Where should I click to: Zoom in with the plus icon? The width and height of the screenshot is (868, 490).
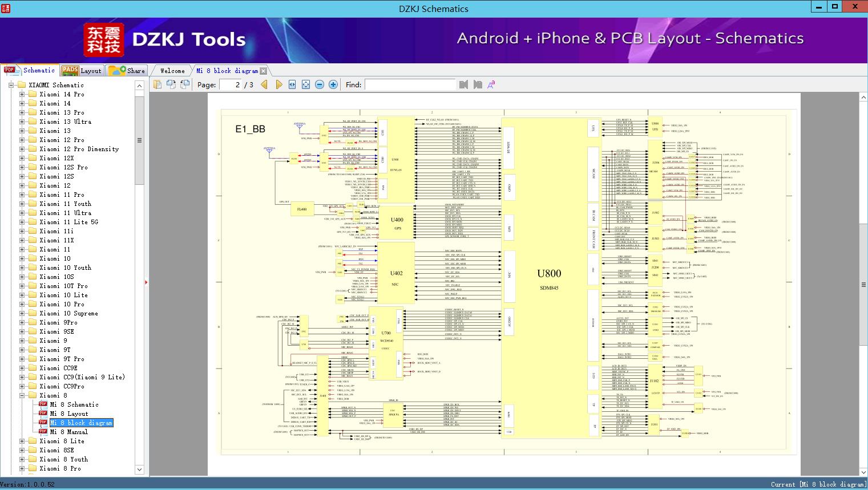(333, 84)
